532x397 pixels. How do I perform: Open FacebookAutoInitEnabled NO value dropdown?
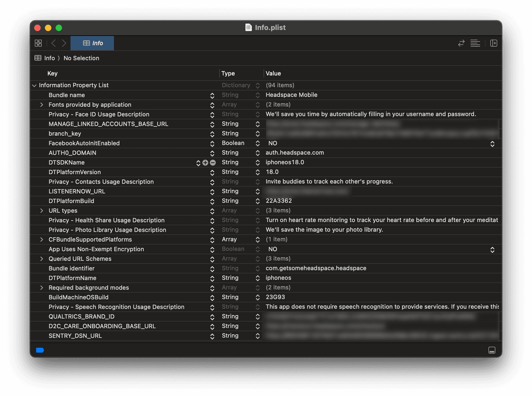click(x=492, y=143)
